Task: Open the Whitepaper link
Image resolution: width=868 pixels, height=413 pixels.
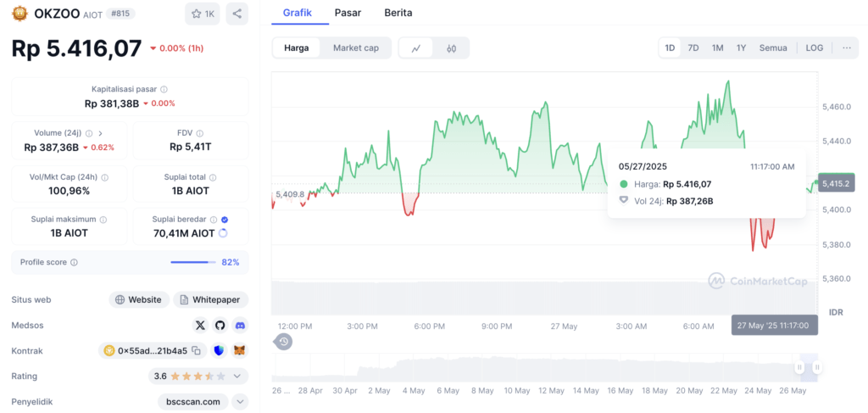Action: click(x=211, y=299)
